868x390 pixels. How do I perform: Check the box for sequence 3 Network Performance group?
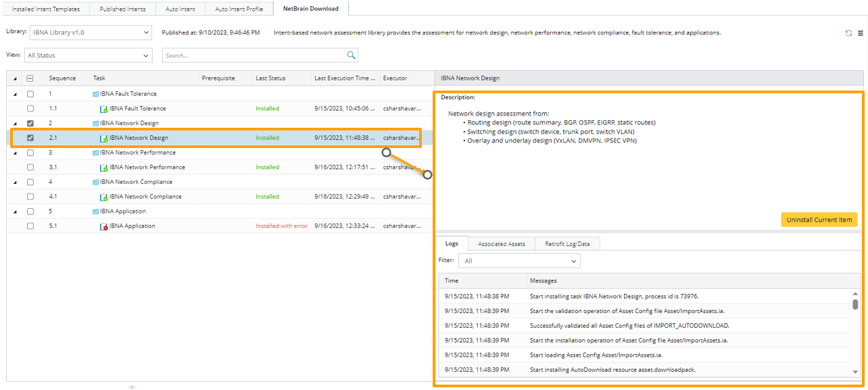coord(30,153)
